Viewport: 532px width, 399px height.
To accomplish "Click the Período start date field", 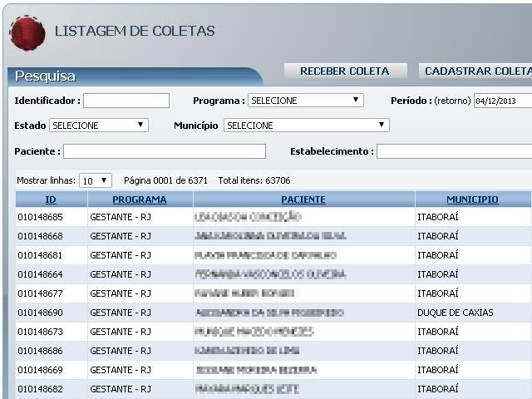I will (x=502, y=101).
